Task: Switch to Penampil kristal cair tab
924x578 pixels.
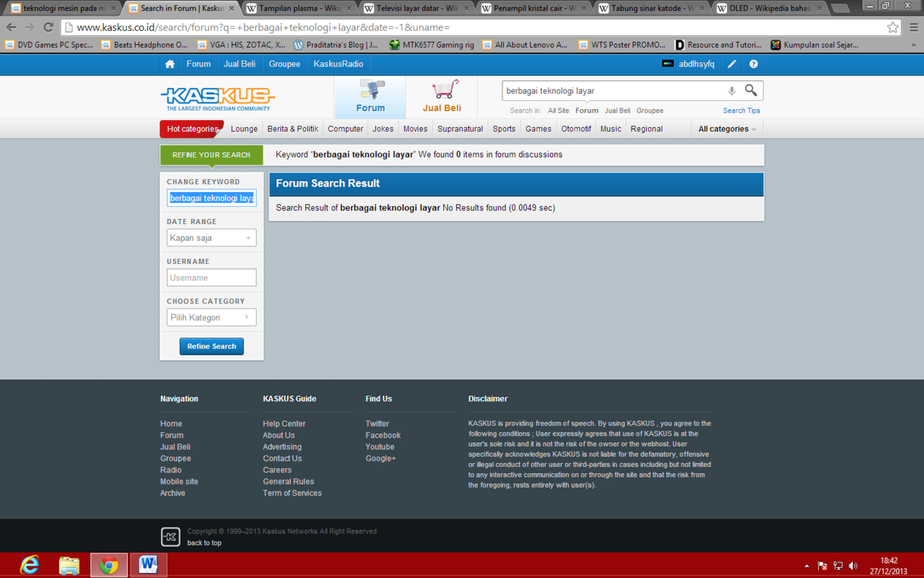Action: (534, 9)
